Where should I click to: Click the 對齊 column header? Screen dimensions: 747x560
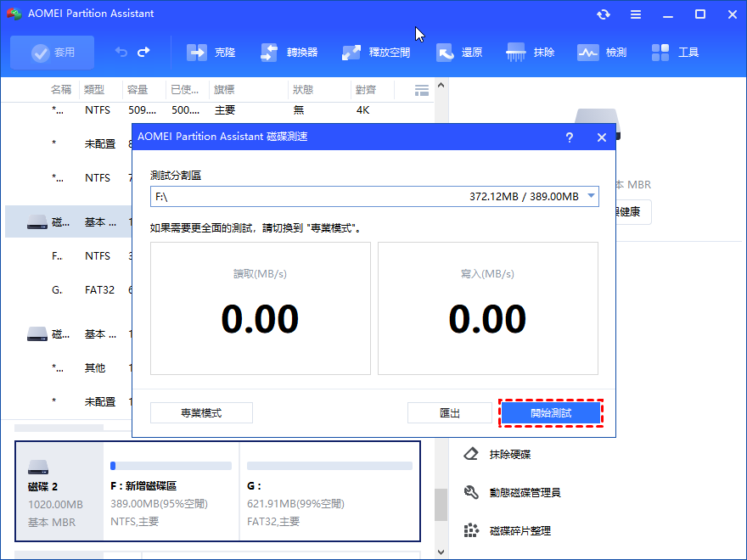366,90
